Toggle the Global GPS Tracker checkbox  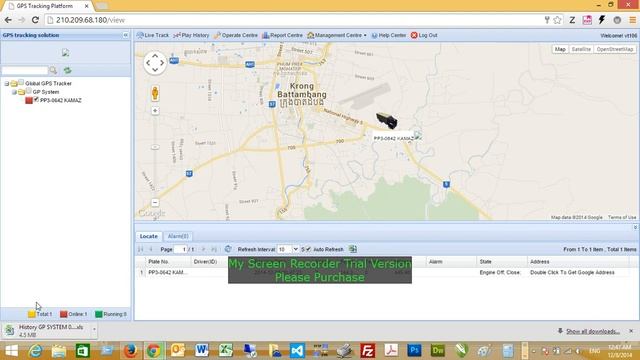tap(21, 82)
